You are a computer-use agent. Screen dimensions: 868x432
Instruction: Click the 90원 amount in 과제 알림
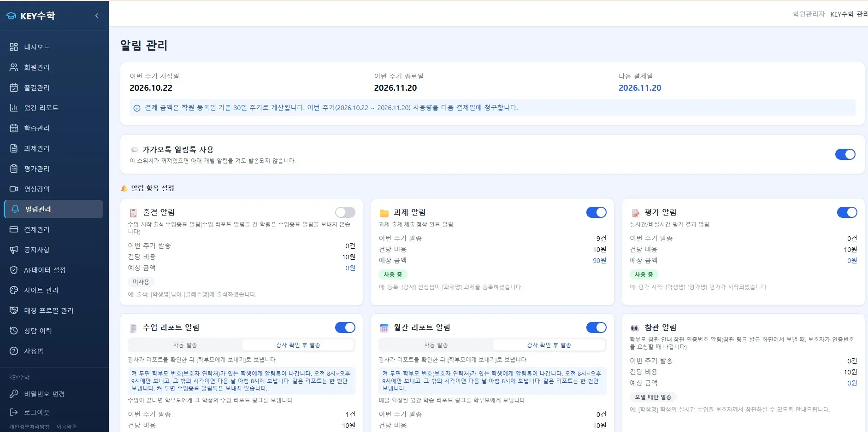(x=599, y=261)
